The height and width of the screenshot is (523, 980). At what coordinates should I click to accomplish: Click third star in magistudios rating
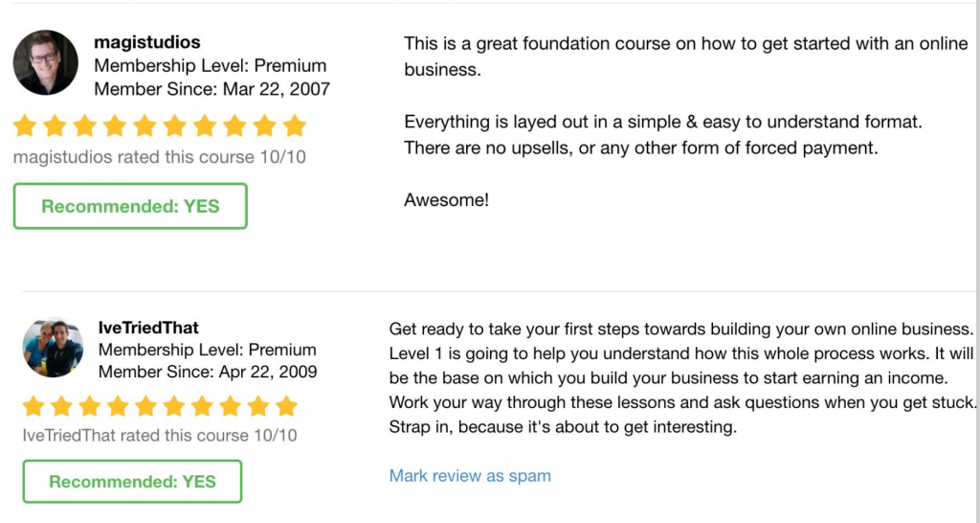[x=86, y=126]
